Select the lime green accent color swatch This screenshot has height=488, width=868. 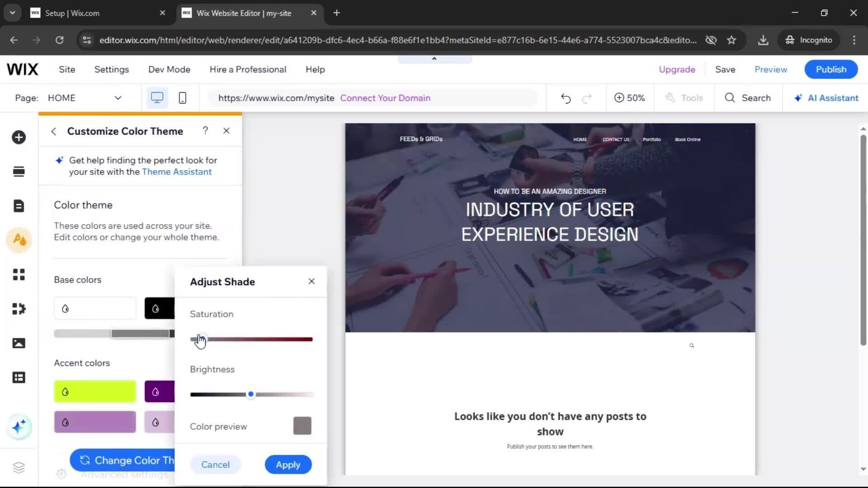(95, 392)
